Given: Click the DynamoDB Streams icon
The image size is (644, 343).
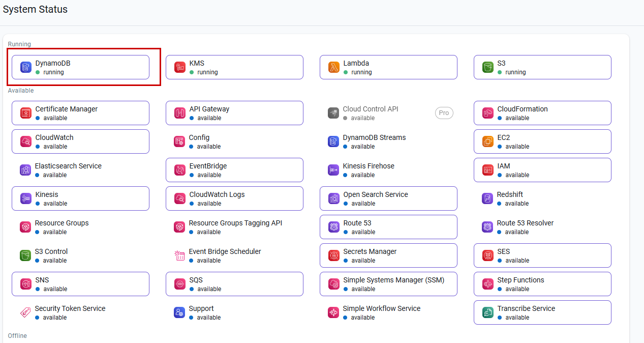Looking at the screenshot, I should coord(333,141).
